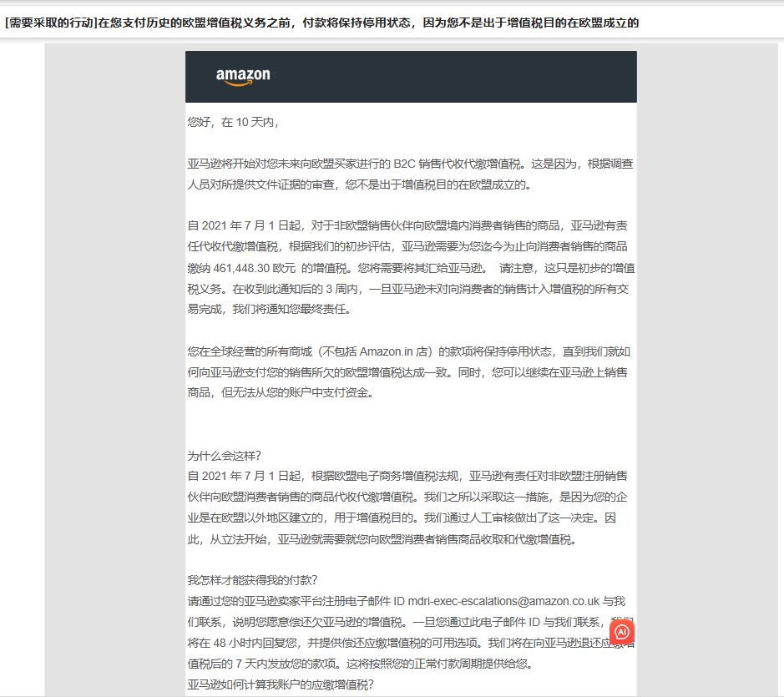Screen dimensions: 784x697
Task: Click the mdri-exec-escalations@amazon.co.uk email address
Action: [503, 601]
